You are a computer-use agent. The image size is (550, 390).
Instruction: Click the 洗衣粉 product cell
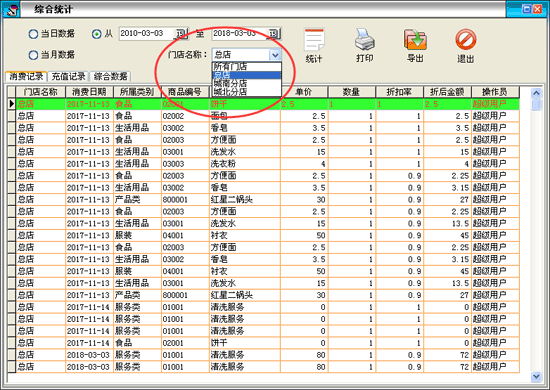point(245,164)
